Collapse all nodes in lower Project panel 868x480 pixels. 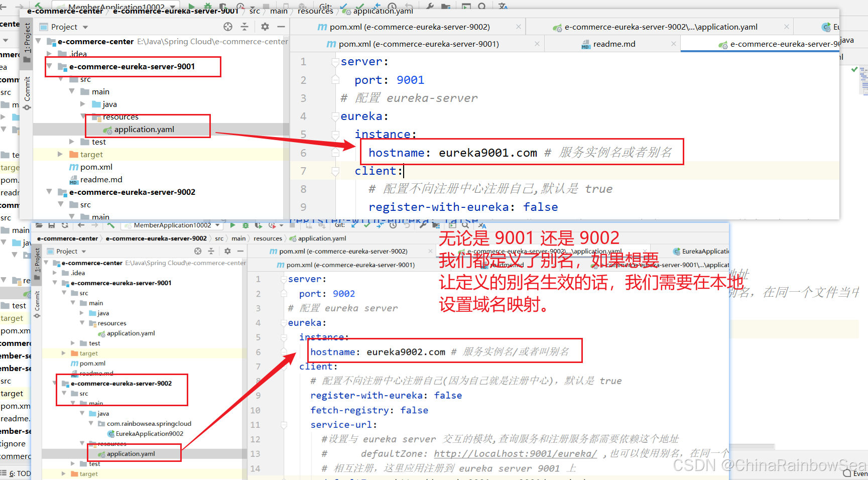[211, 251]
